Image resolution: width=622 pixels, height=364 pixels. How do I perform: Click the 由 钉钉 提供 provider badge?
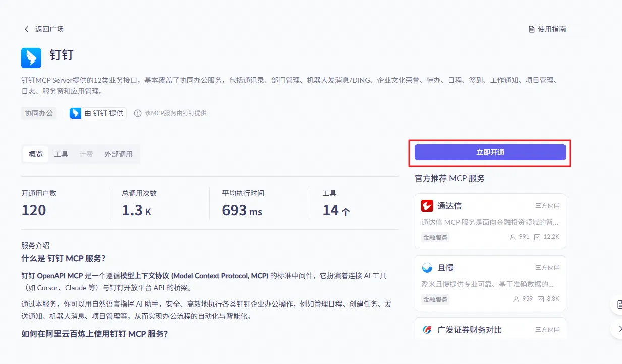click(98, 113)
